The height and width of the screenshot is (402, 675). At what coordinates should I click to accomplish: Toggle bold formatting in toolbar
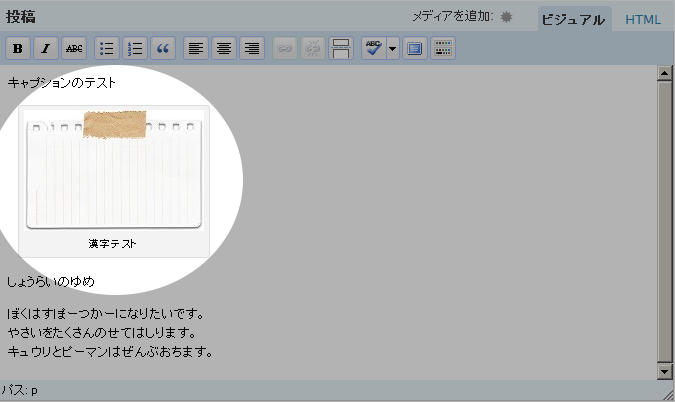pos(18,48)
